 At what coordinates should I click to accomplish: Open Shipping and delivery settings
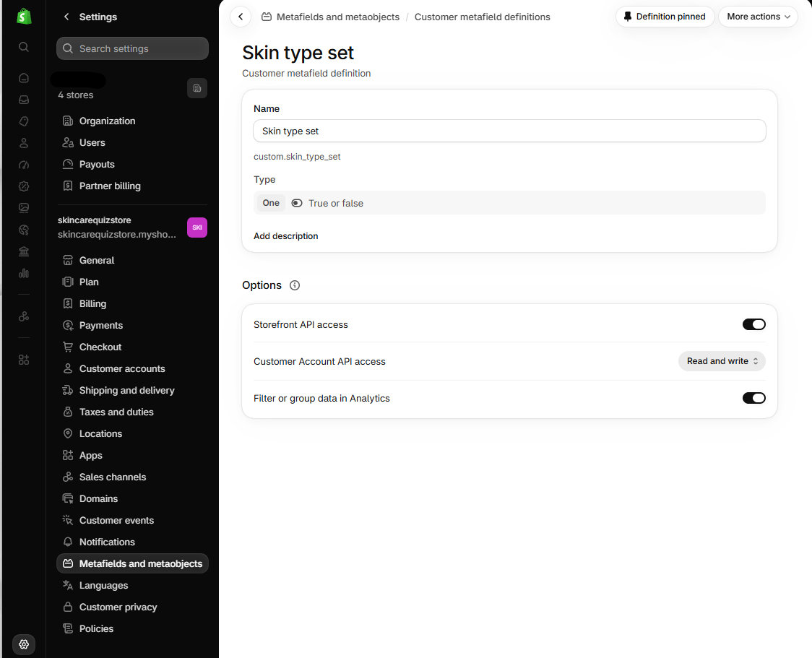132,391
